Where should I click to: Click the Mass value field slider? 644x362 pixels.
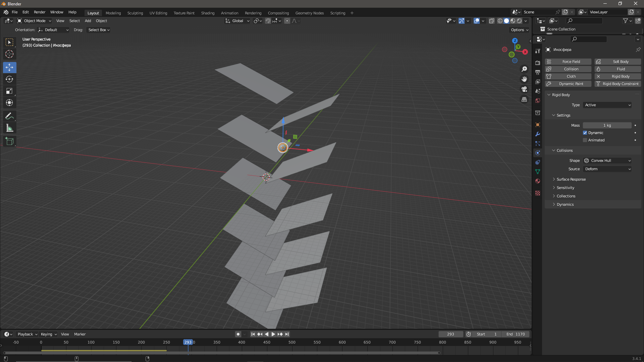click(x=607, y=125)
